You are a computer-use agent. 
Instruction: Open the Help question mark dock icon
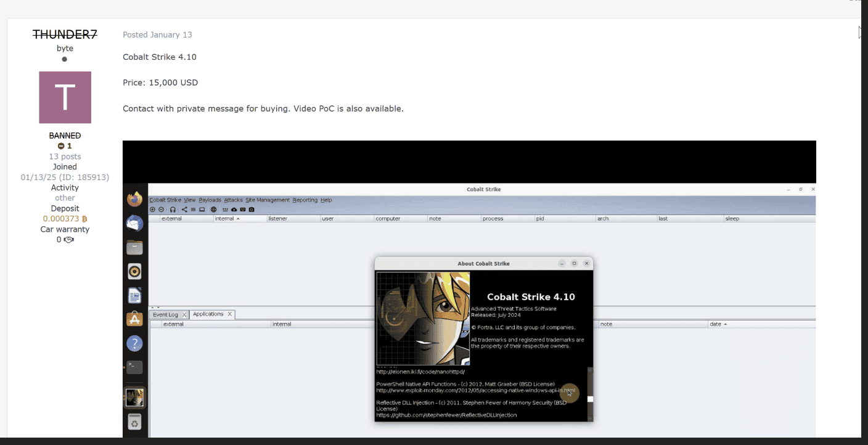coord(134,343)
